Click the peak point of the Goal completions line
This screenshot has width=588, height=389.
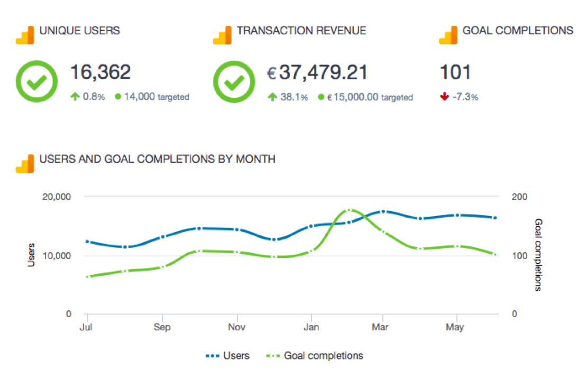[348, 210]
